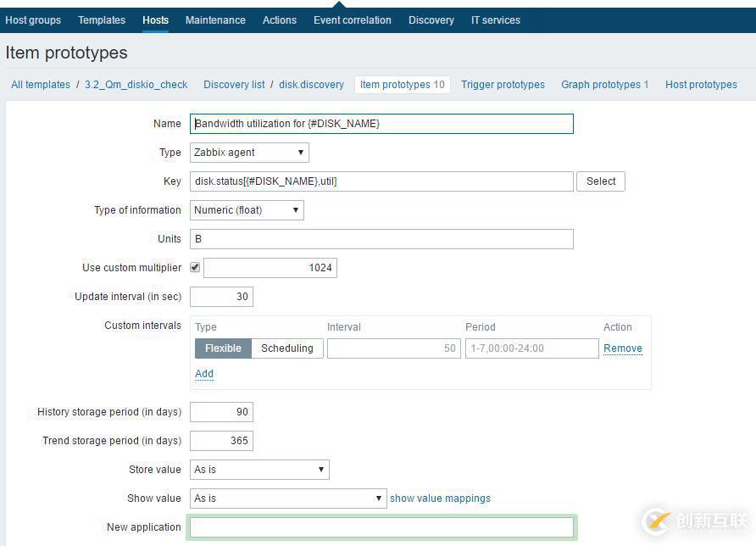
Task: Remove the custom interval row
Action: [x=622, y=348]
